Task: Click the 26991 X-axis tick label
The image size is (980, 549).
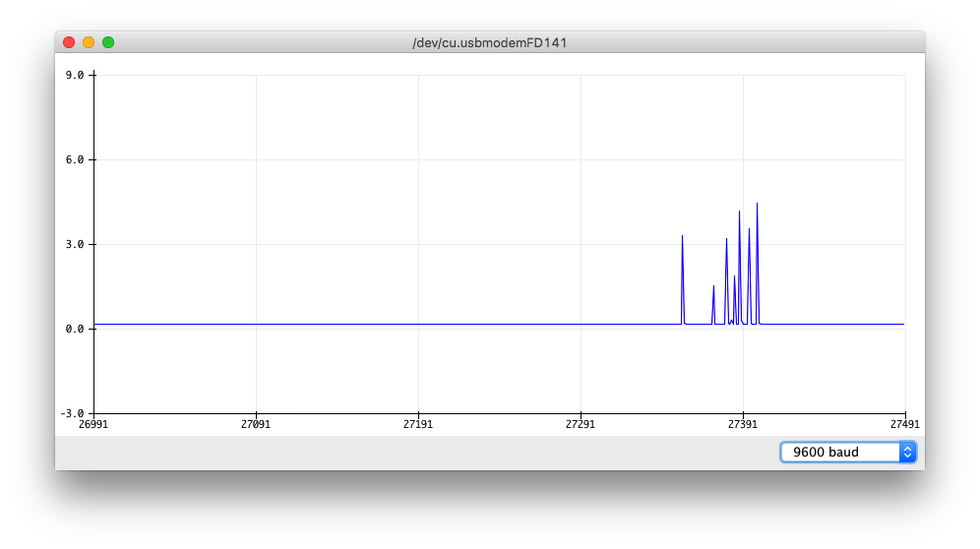Action: click(x=93, y=425)
